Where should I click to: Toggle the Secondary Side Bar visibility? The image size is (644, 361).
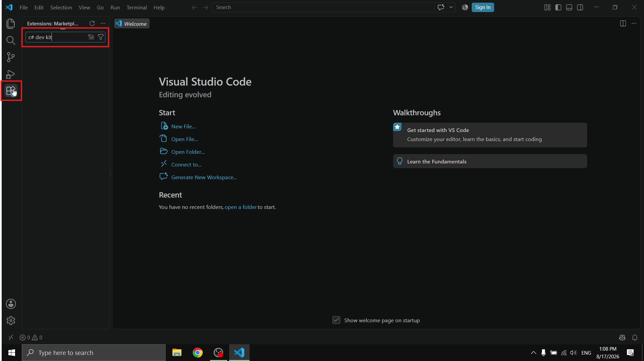pos(580,7)
